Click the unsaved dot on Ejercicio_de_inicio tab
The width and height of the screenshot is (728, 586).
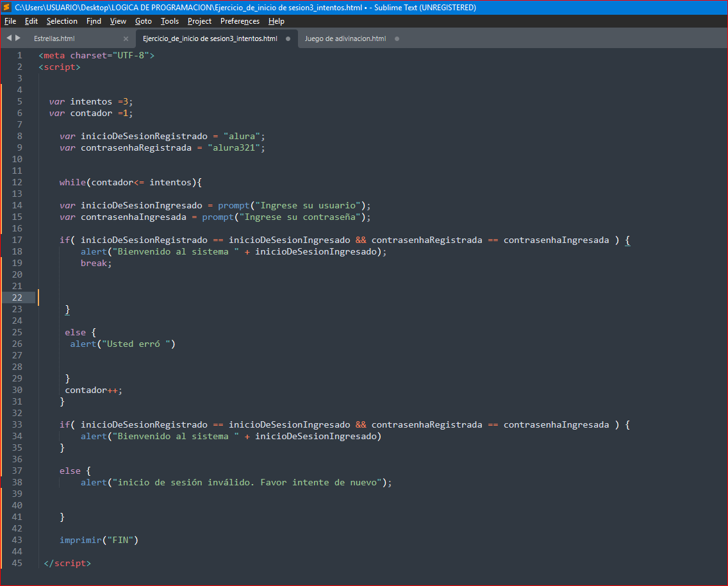coord(288,38)
